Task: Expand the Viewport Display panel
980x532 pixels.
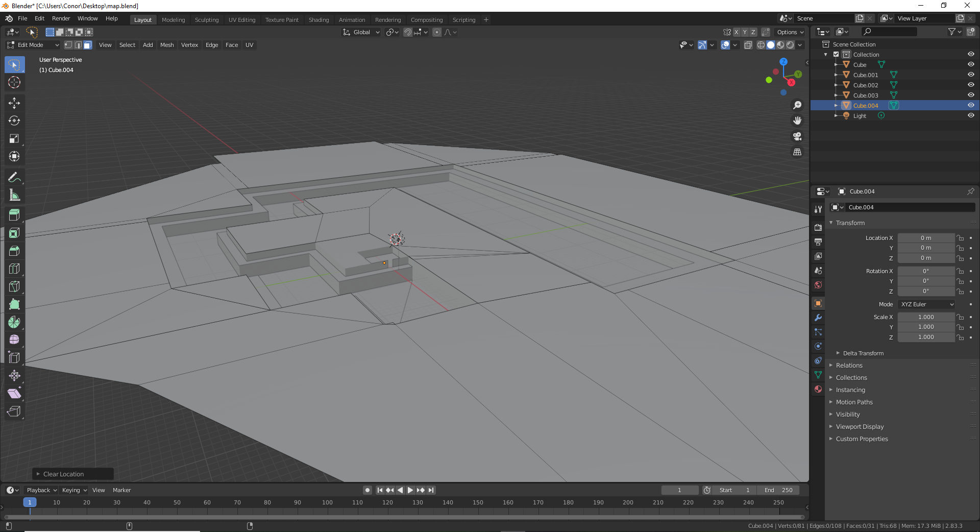Action: point(860,427)
